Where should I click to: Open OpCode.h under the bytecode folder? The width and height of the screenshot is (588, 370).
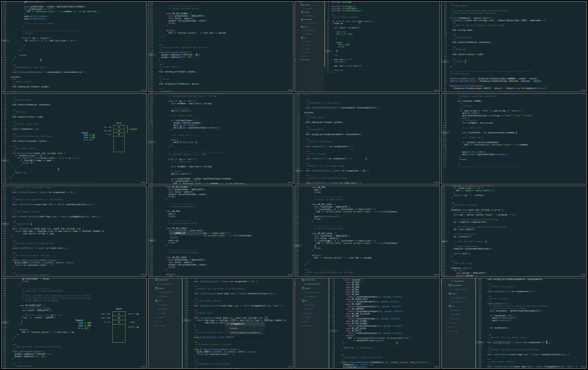pyautogui.click(x=309, y=8)
